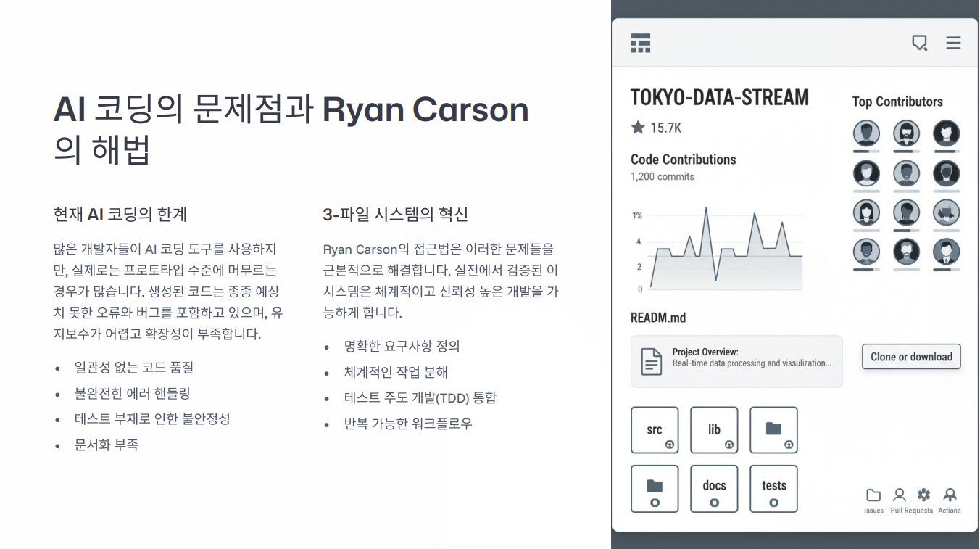This screenshot has width=980, height=549.
Task: Select the long-haired woman contributor avatar
Action: (866, 212)
